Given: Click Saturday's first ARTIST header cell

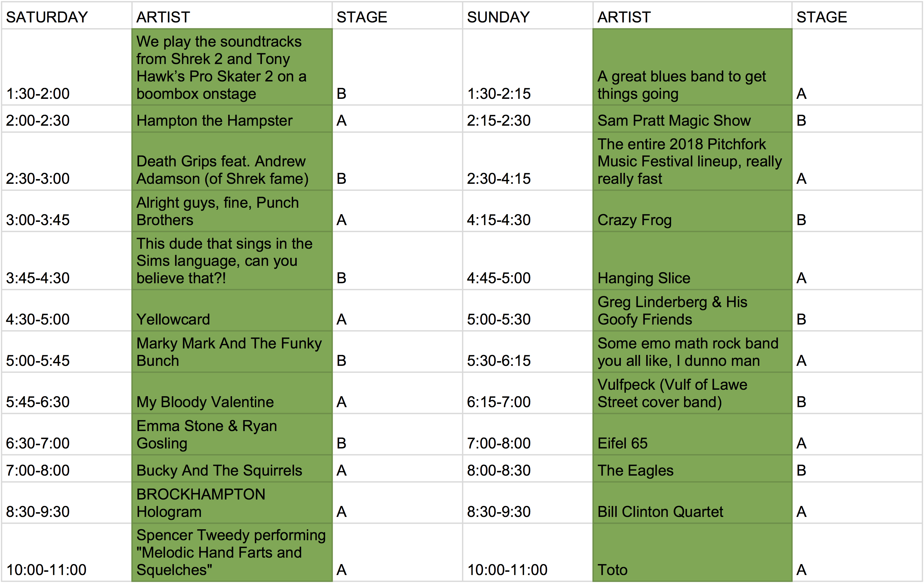Looking at the screenshot, I should [x=232, y=15].
